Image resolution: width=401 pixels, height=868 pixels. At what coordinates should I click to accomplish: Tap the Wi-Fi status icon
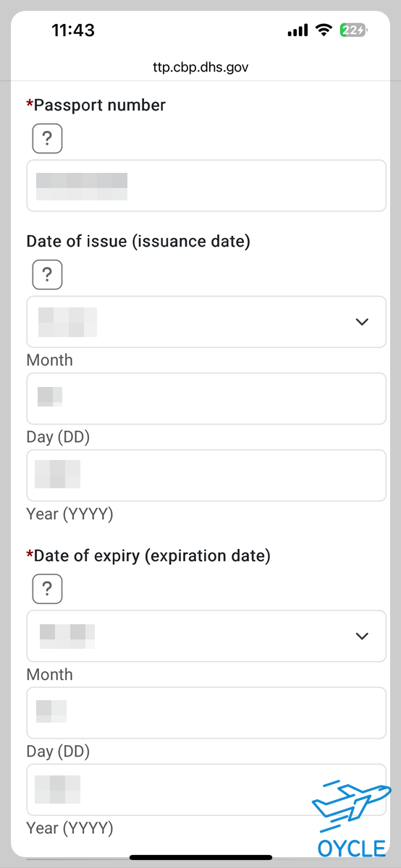pyautogui.click(x=324, y=30)
